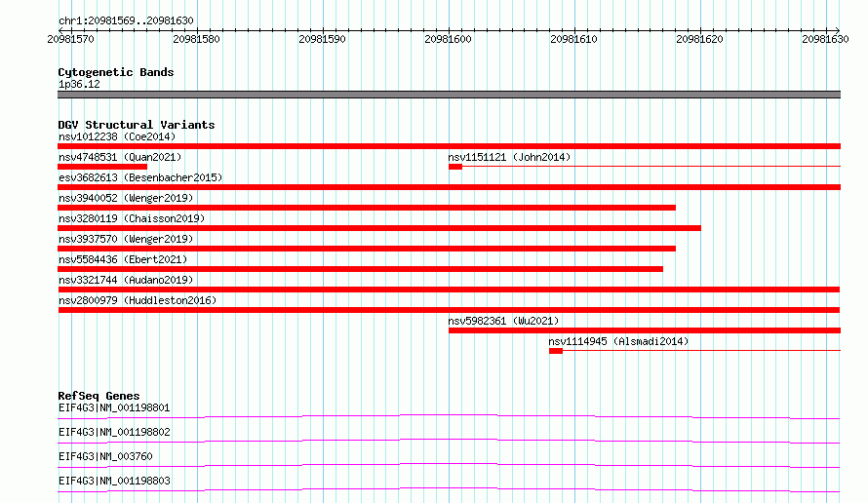Open variant nsv3280119 (Chaisson2019) label
Screen dimensions: 868x503
pyautogui.click(x=132, y=218)
